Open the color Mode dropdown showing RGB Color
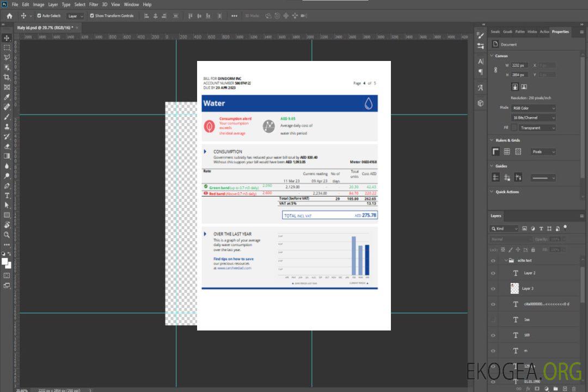Image resolution: width=588 pixels, height=392 pixels. point(534,108)
